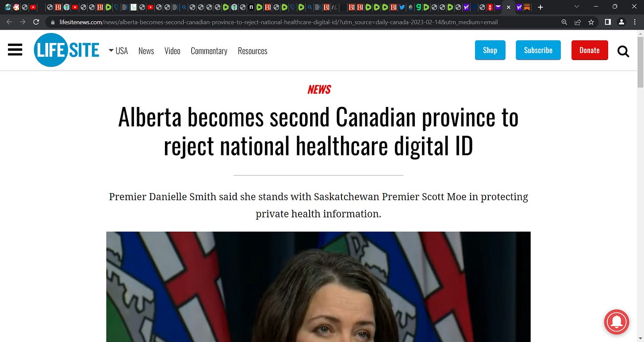This screenshot has height=342, width=644.
Task: Reload the page
Action: pos(36,22)
